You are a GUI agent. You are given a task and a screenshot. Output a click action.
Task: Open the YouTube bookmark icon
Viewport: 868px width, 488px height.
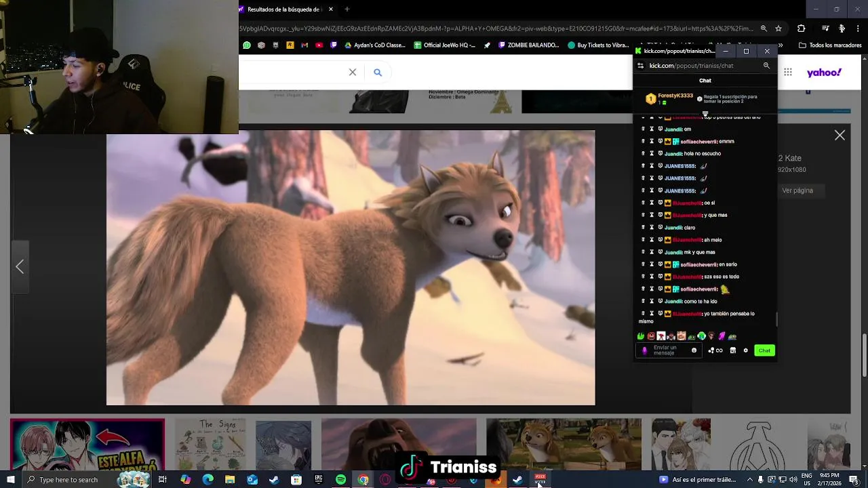319,45
